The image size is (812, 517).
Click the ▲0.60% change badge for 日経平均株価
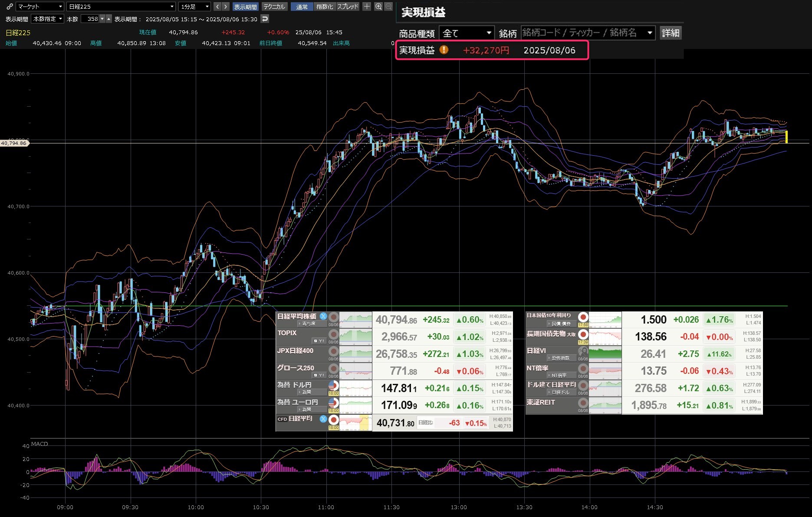point(469,320)
